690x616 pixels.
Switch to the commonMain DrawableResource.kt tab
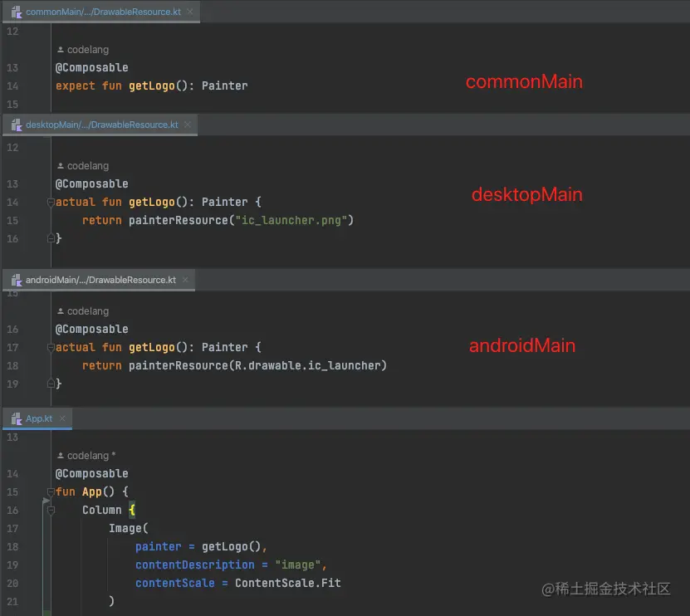103,12
